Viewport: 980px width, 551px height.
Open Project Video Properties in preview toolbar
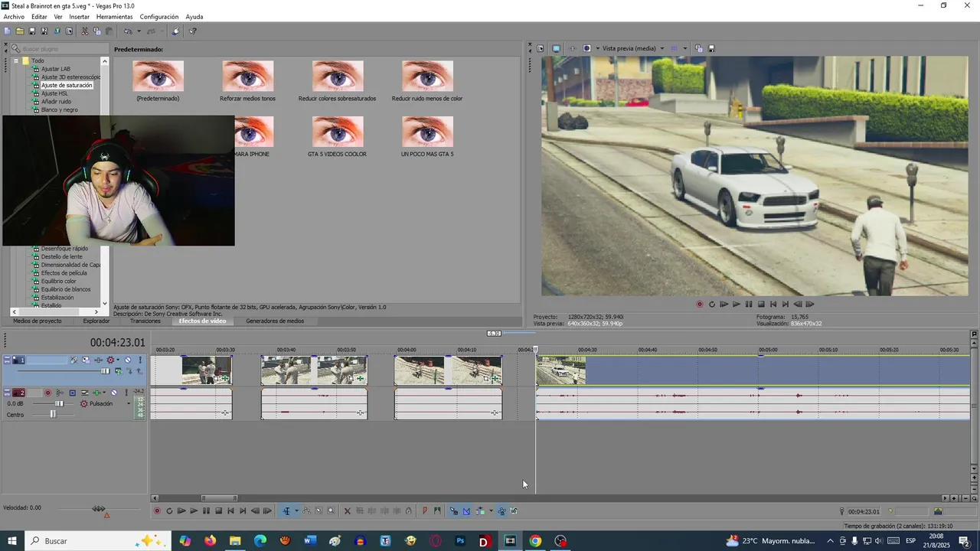540,48
